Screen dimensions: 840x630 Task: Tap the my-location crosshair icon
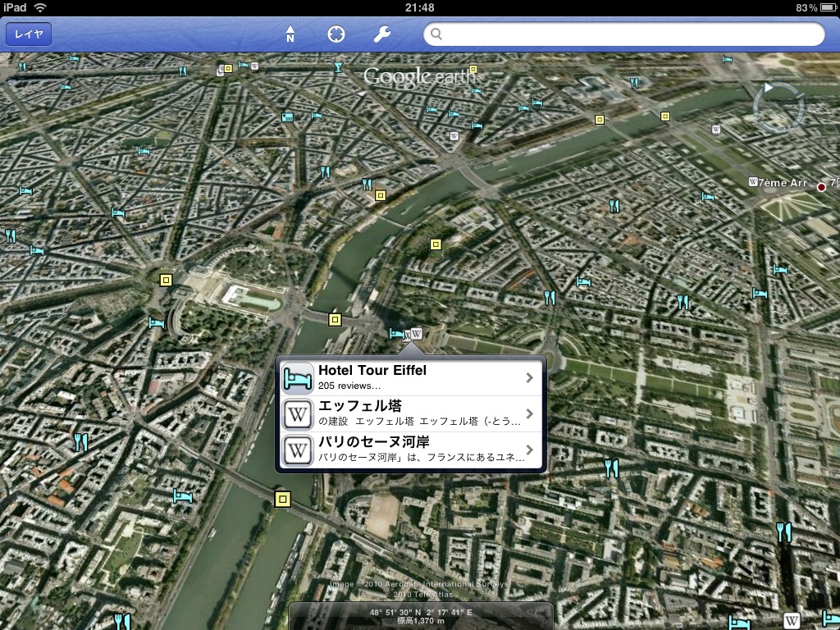pos(336,34)
